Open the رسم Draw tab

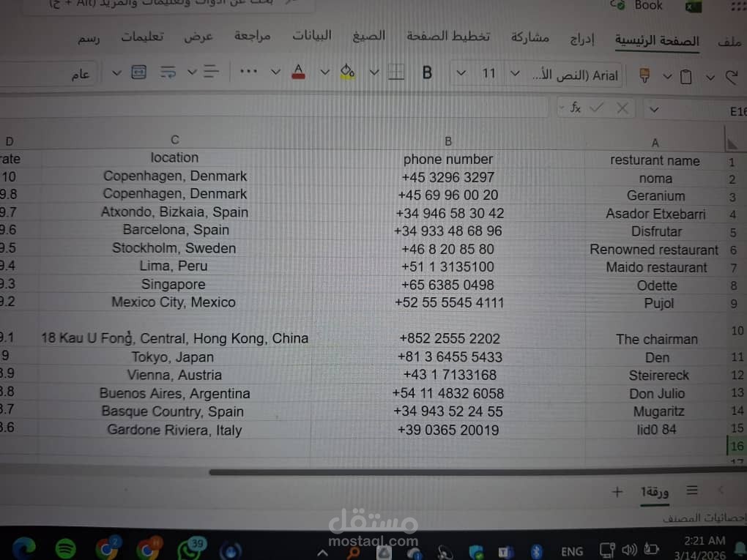(89, 38)
